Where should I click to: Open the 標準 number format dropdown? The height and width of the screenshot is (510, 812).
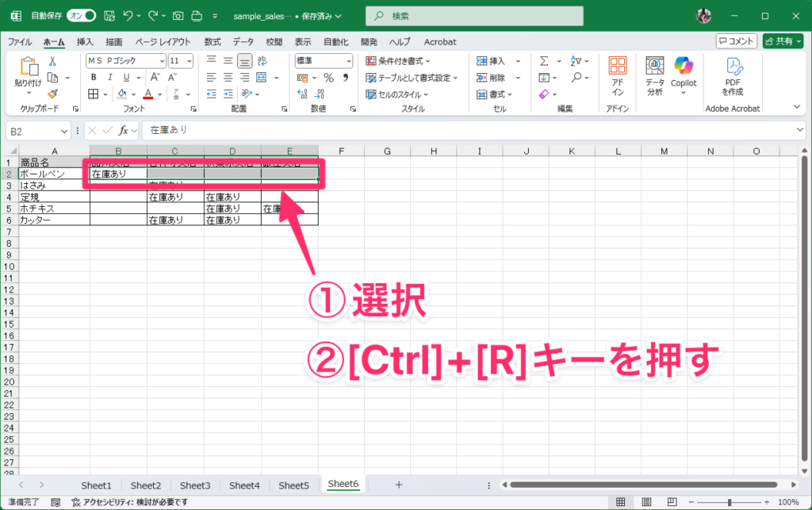tap(348, 61)
